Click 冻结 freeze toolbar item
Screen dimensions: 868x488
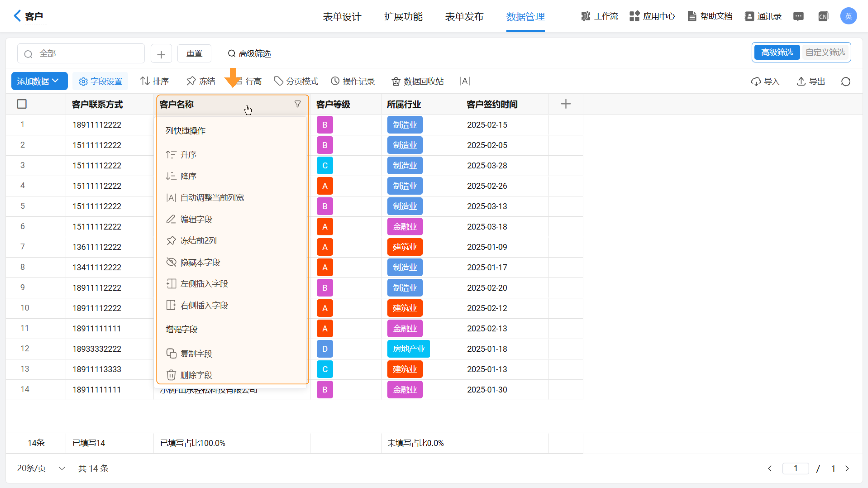coord(200,81)
